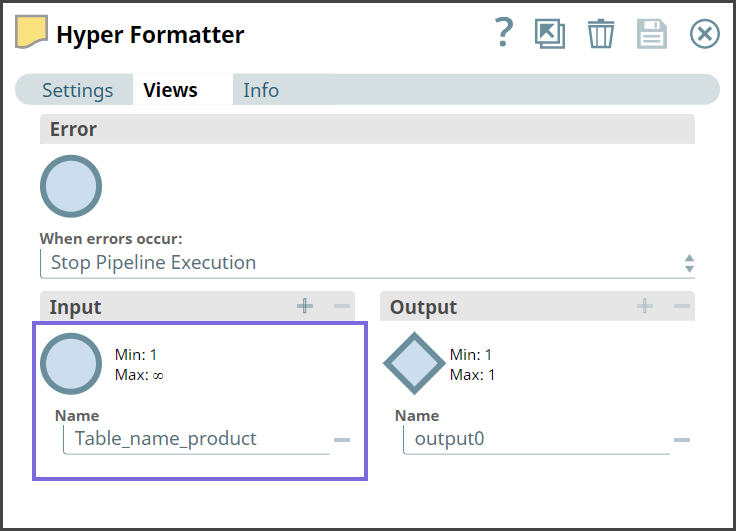Toggle the Error view circle

coord(71,186)
